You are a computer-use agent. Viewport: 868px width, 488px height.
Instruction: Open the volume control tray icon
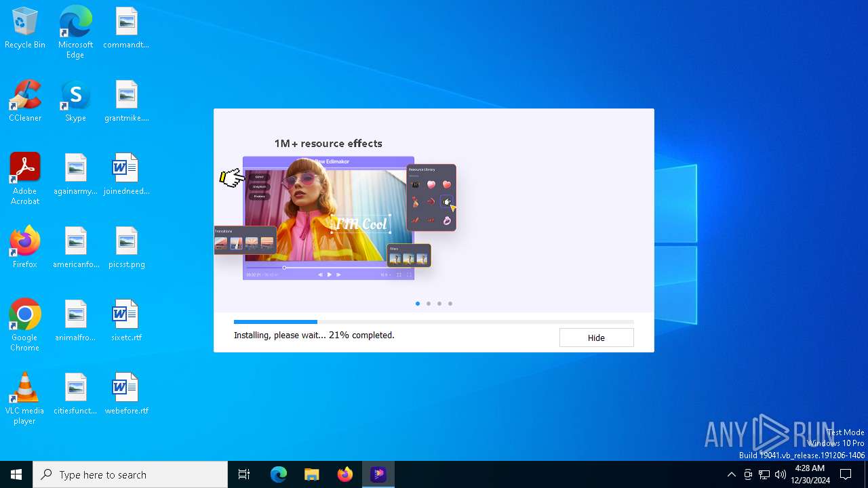click(781, 474)
